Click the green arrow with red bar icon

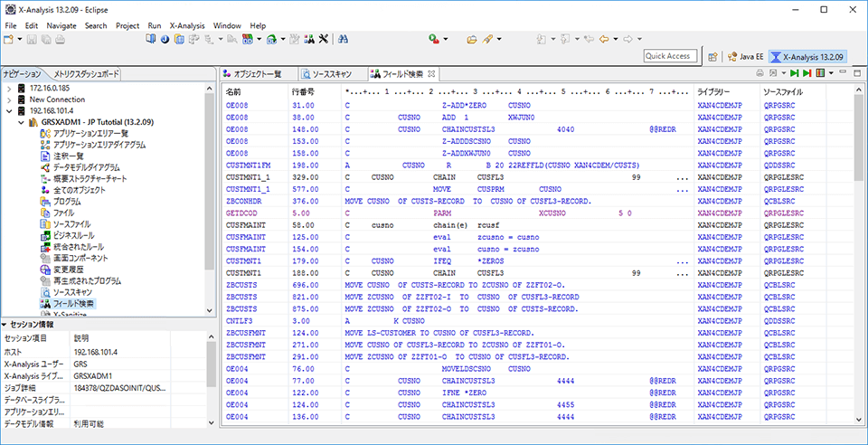point(807,73)
